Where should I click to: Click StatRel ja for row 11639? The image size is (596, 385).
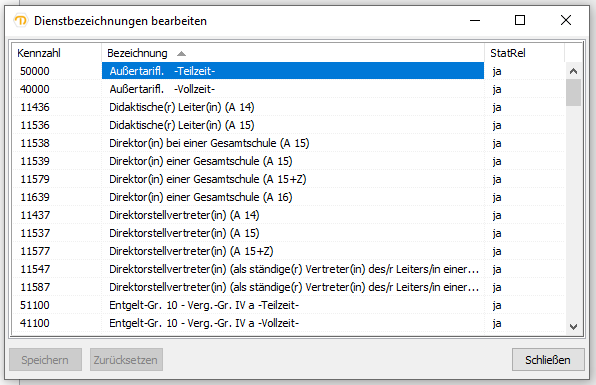pos(497,197)
